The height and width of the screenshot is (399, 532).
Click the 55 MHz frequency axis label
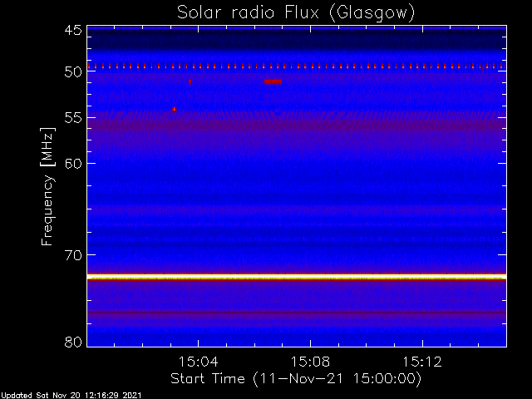(x=73, y=118)
